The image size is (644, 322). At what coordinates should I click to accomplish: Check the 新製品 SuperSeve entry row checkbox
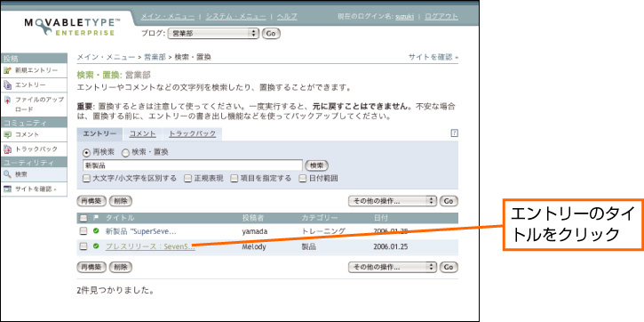[x=83, y=230]
